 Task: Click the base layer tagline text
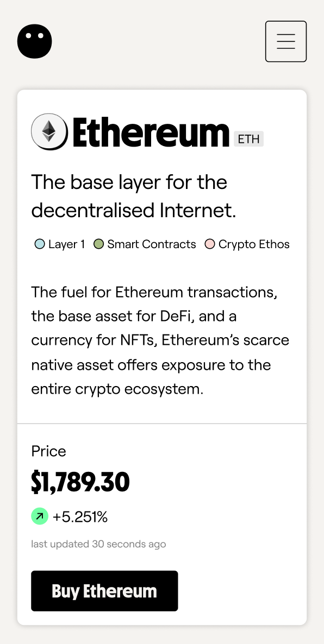coord(134,196)
